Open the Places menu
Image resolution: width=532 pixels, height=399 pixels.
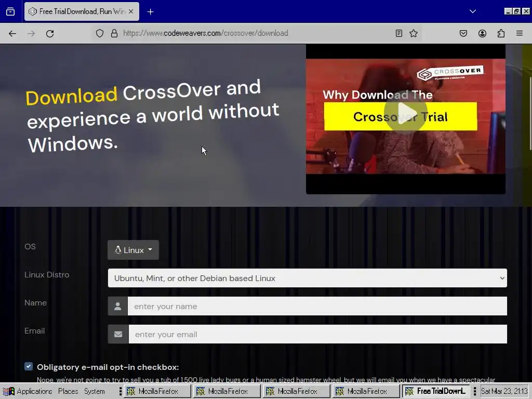[68, 391]
